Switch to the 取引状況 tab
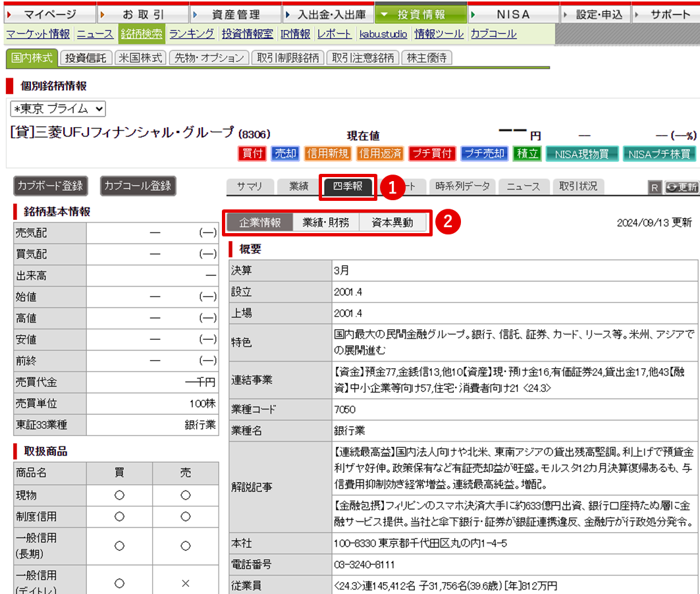The width and height of the screenshot is (700, 594). 578,186
